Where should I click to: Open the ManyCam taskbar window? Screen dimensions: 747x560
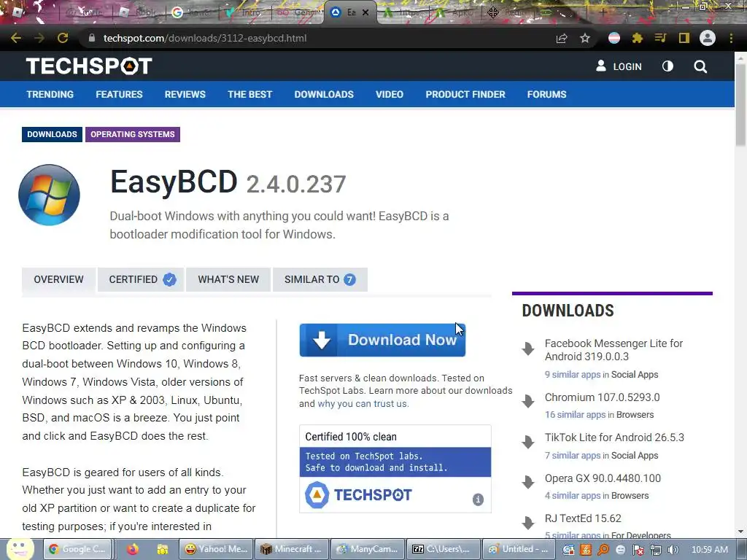point(368,549)
